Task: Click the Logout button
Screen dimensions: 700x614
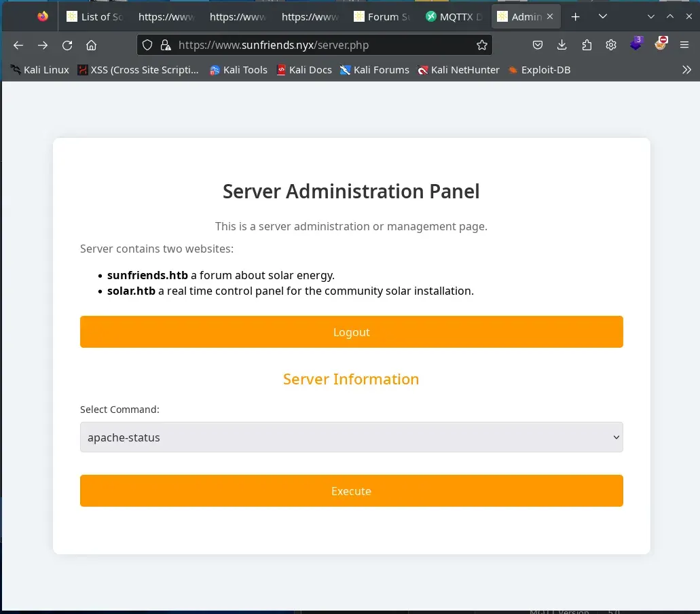Action: point(351,331)
